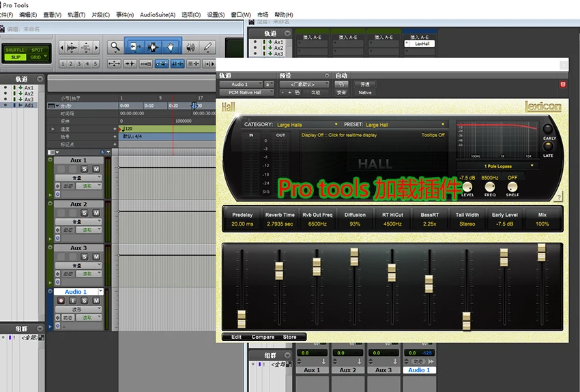580x392 pixels.
Task: Click the Reverb Time fader handle
Action: coord(279,271)
